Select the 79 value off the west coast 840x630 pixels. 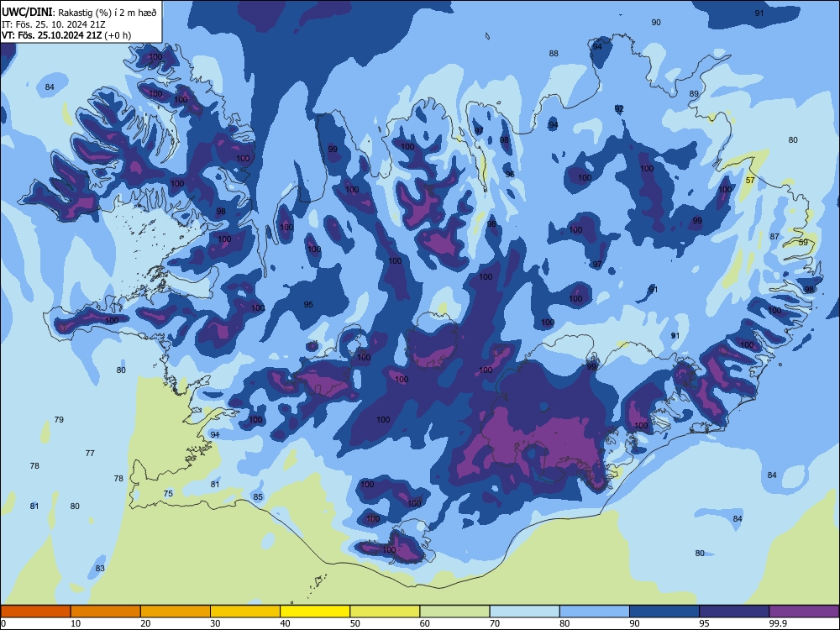(x=59, y=419)
